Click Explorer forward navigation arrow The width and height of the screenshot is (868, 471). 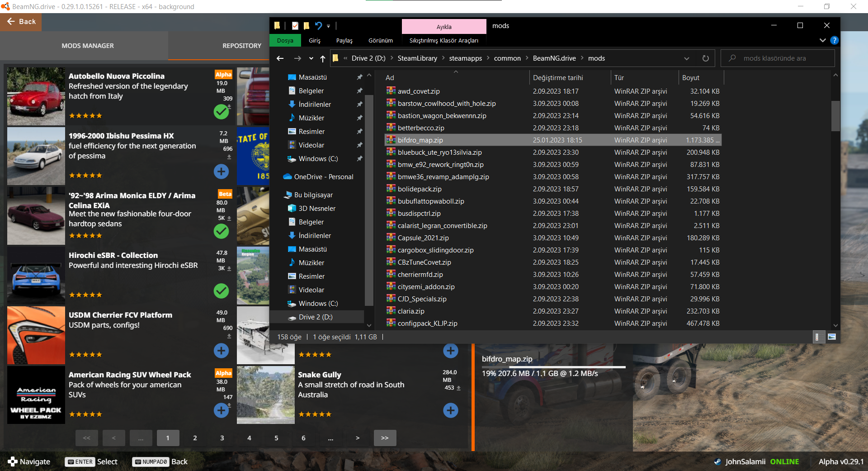point(297,58)
